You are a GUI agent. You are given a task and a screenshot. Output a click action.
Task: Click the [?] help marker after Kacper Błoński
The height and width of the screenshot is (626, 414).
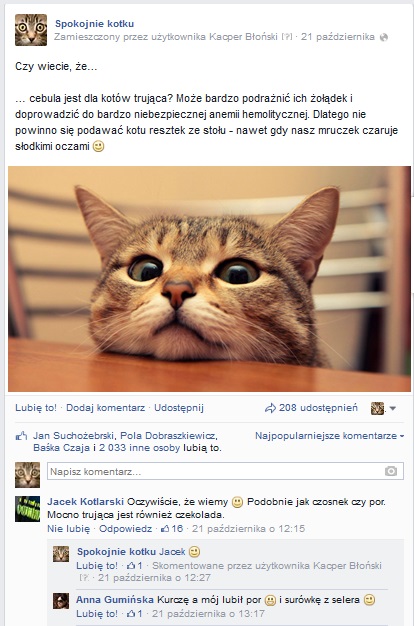[287, 37]
